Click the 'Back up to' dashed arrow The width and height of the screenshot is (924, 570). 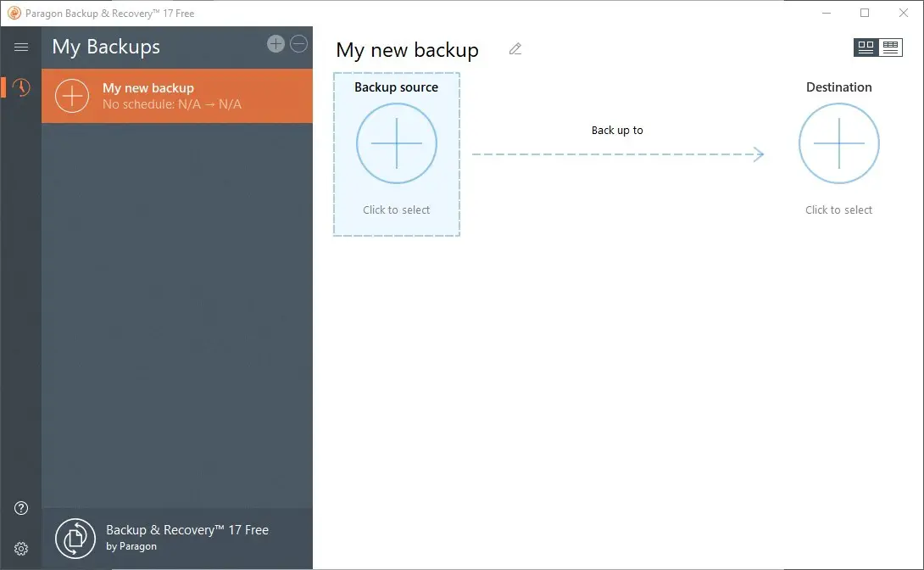pos(618,154)
